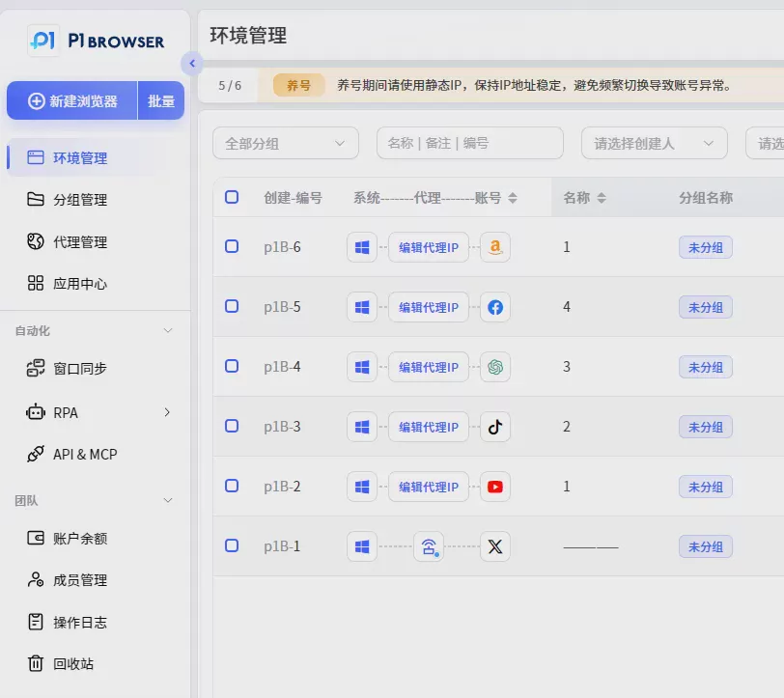Click the P1 Browser logo icon
Image resolution: width=784 pixels, height=698 pixels.
(43, 40)
